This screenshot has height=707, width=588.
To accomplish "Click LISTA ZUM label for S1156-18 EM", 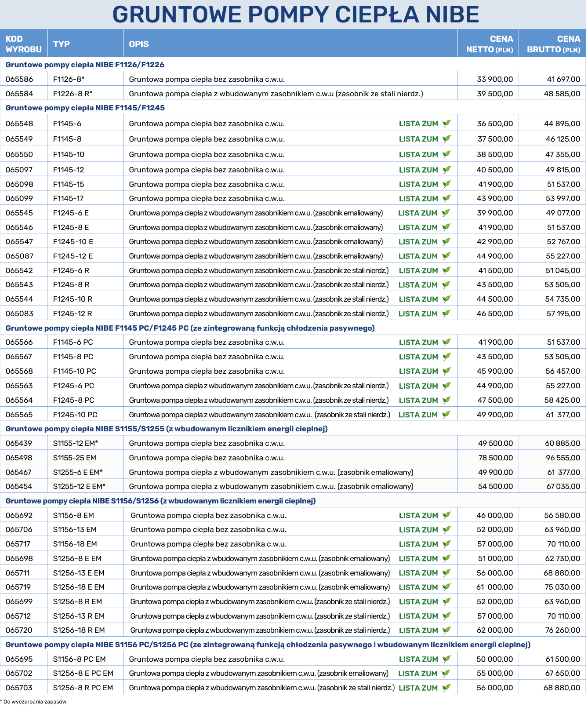I will click(418, 544).
